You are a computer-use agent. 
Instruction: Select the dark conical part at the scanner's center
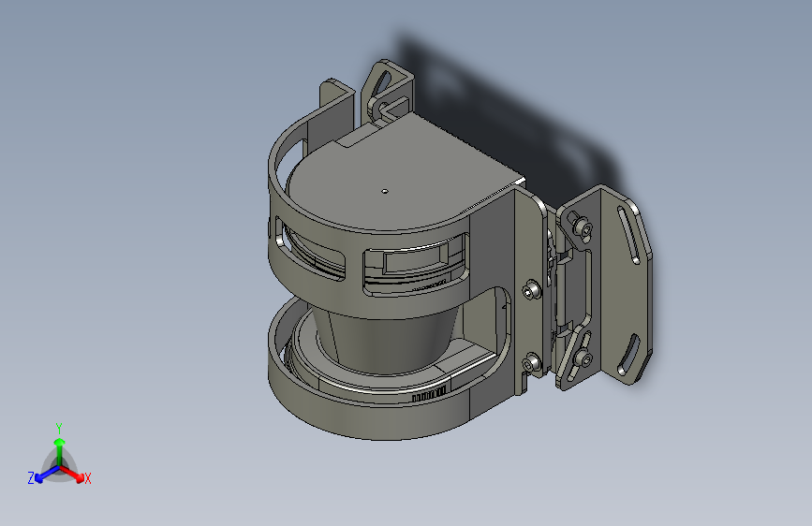point(386,339)
